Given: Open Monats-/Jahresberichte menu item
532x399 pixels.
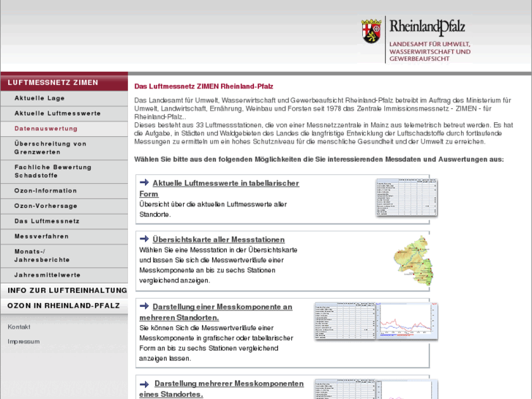Looking at the screenshot, I should (x=64, y=256).
